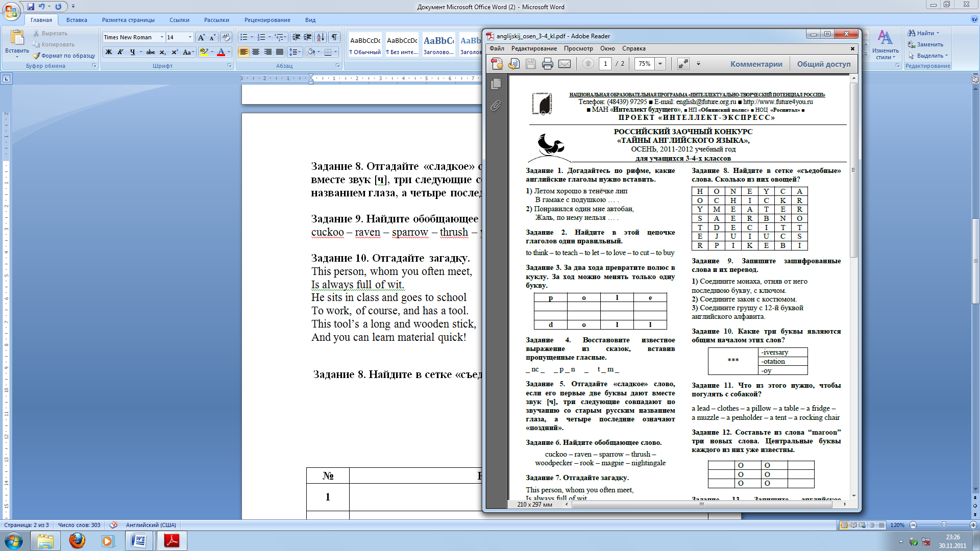Viewport: 980px width, 551px height.
Task: Click Заменить replace button
Action: 925,44
